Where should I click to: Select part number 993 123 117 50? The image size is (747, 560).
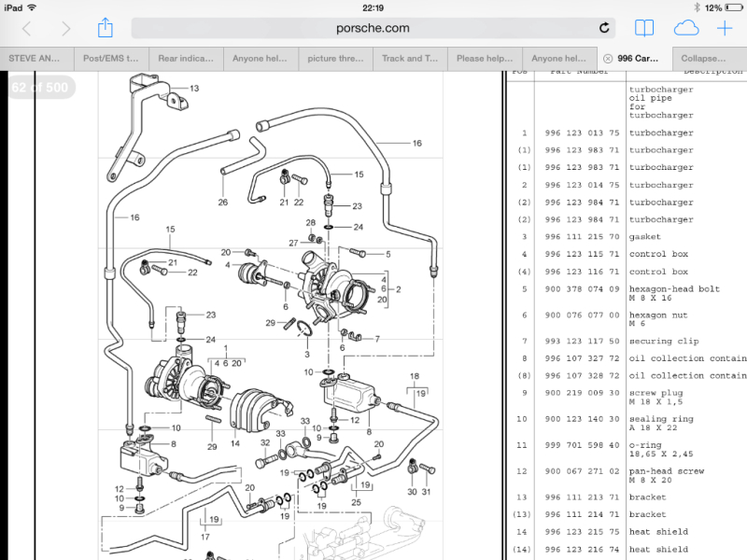pyautogui.click(x=582, y=341)
